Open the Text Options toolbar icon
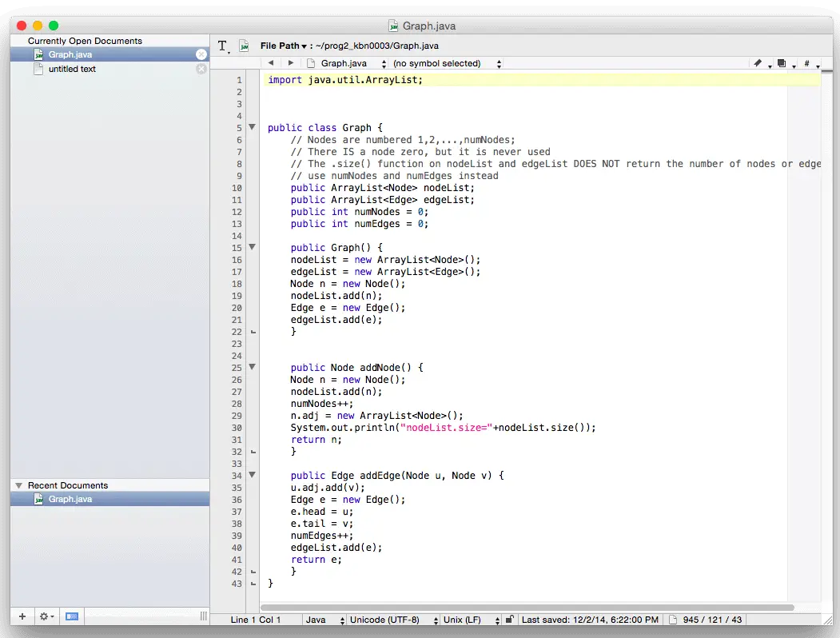840x638 pixels. pyautogui.click(x=224, y=46)
